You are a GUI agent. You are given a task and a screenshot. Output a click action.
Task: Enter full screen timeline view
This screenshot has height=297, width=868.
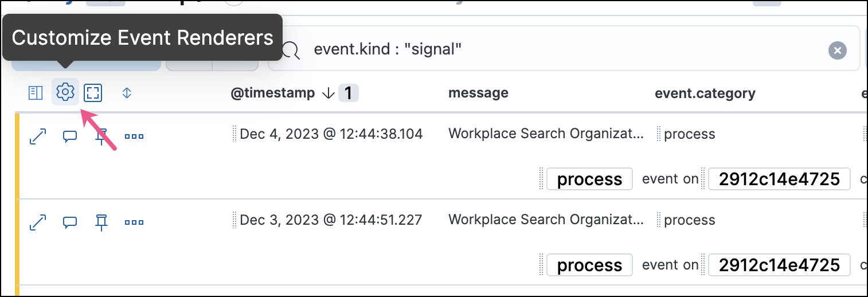click(93, 92)
